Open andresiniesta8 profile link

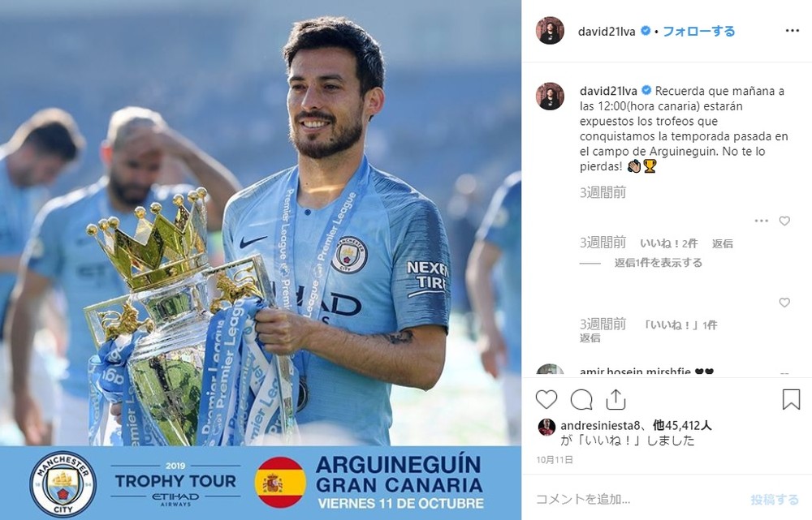tap(597, 426)
